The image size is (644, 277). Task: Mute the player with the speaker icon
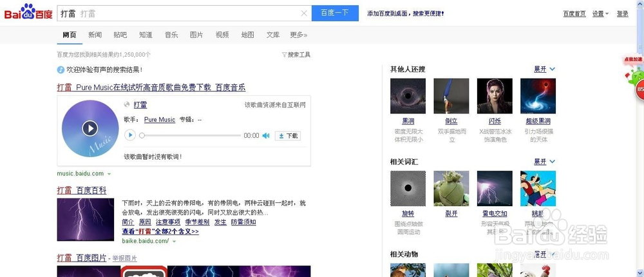tap(266, 136)
